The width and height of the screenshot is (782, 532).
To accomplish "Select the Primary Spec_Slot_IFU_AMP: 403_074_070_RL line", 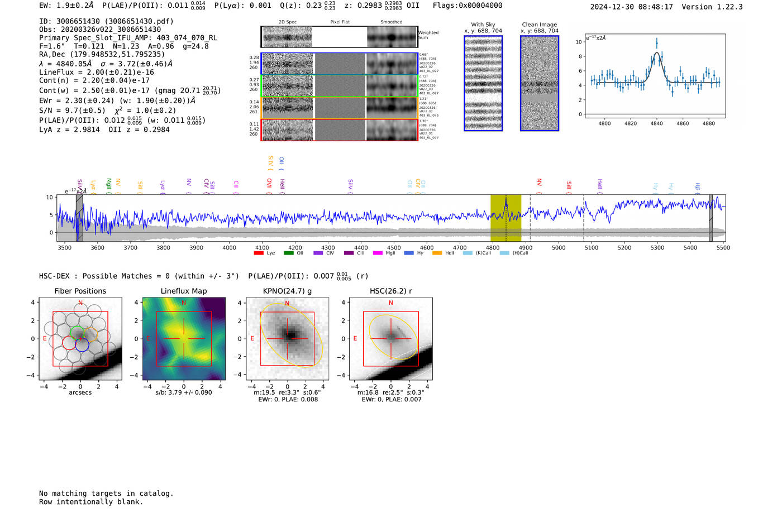I will (x=128, y=38).
